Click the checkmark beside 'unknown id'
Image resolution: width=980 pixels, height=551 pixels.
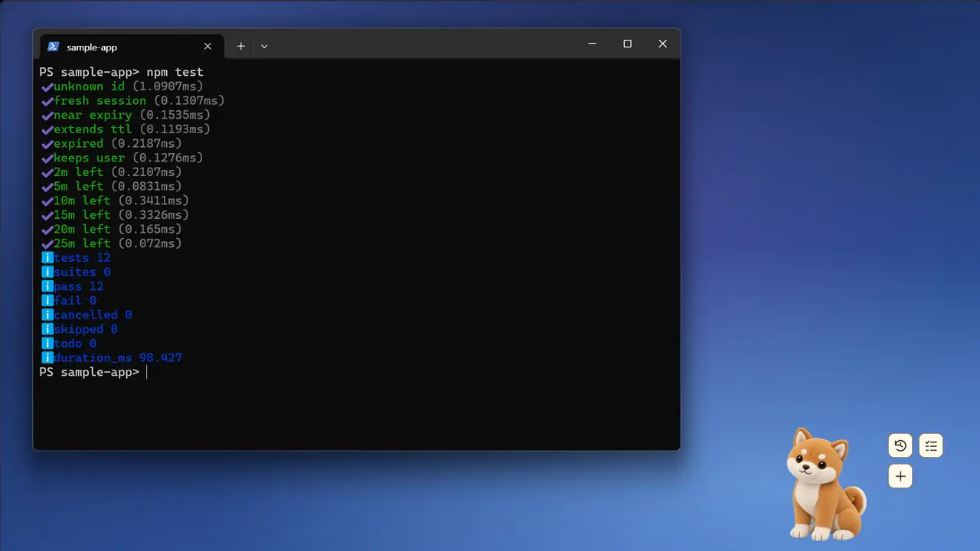[x=47, y=86]
